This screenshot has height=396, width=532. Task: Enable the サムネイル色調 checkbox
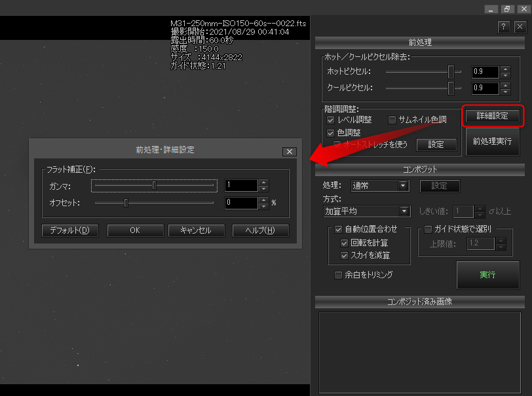[x=392, y=120]
